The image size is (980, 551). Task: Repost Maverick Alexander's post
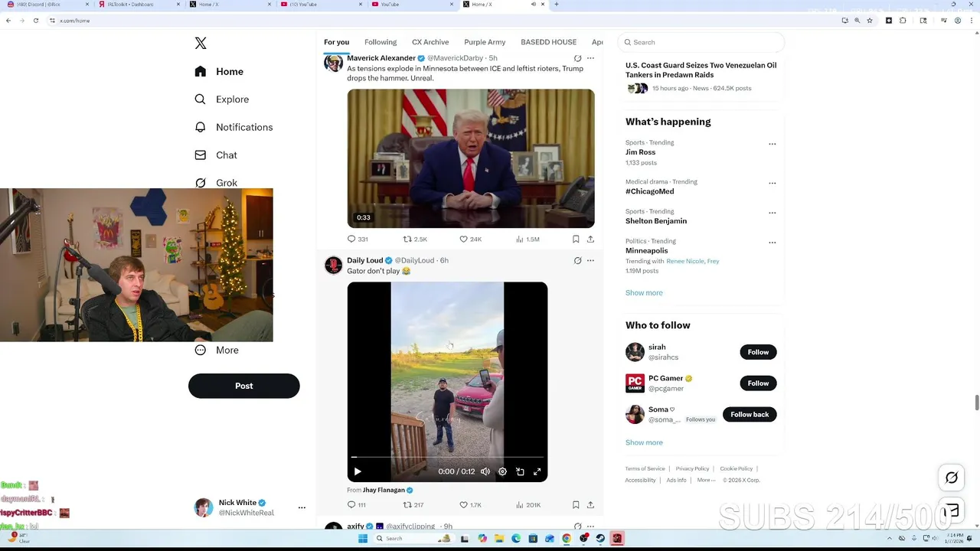(415, 239)
